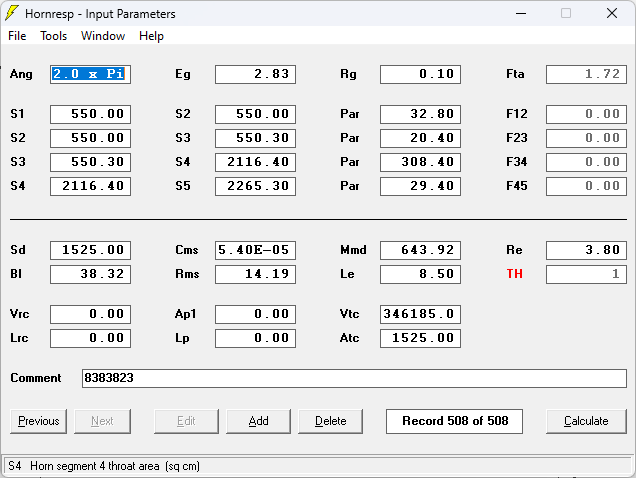Click the S5 field with 2265.30
Image resolution: width=636 pixels, height=478 pixels.
click(x=256, y=186)
